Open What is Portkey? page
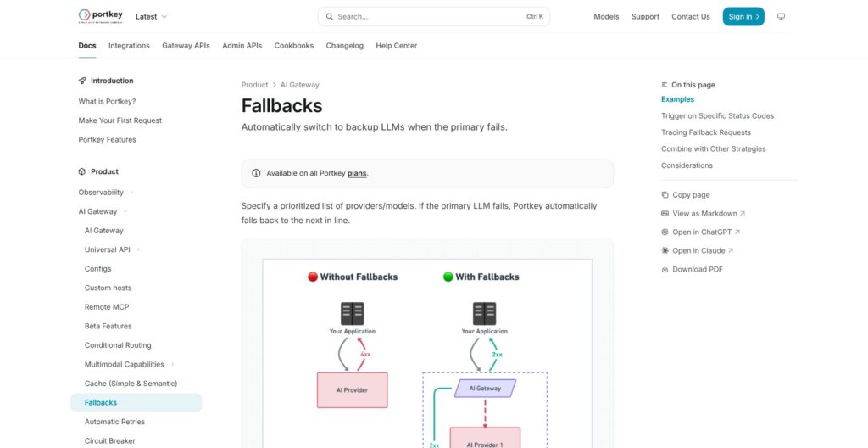The width and height of the screenshot is (868, 448). (107, 102)
